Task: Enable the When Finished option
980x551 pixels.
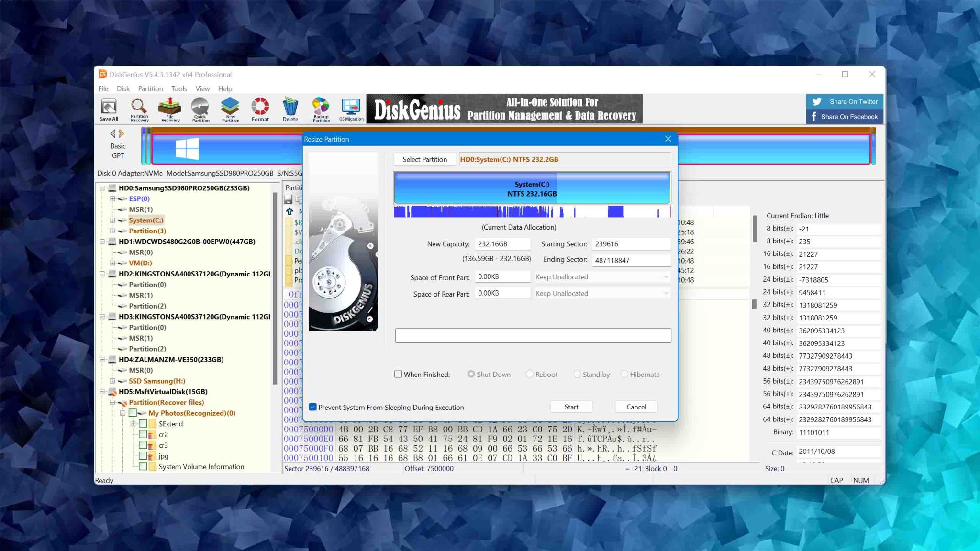Action: (x=398, y=374)
